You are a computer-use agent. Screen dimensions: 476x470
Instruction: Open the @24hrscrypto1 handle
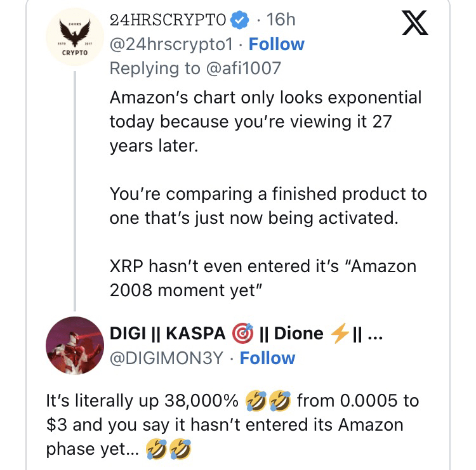(173, 44)
